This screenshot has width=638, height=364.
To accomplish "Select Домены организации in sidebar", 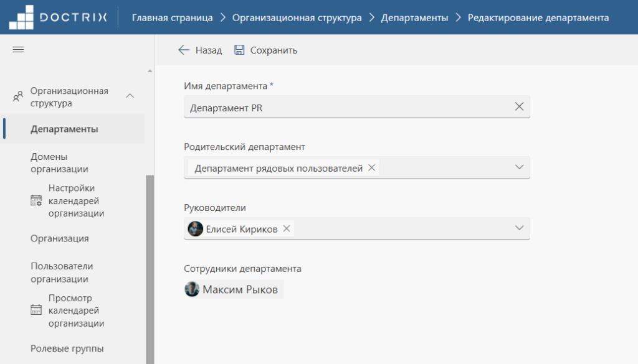I will tap(59, 162).
